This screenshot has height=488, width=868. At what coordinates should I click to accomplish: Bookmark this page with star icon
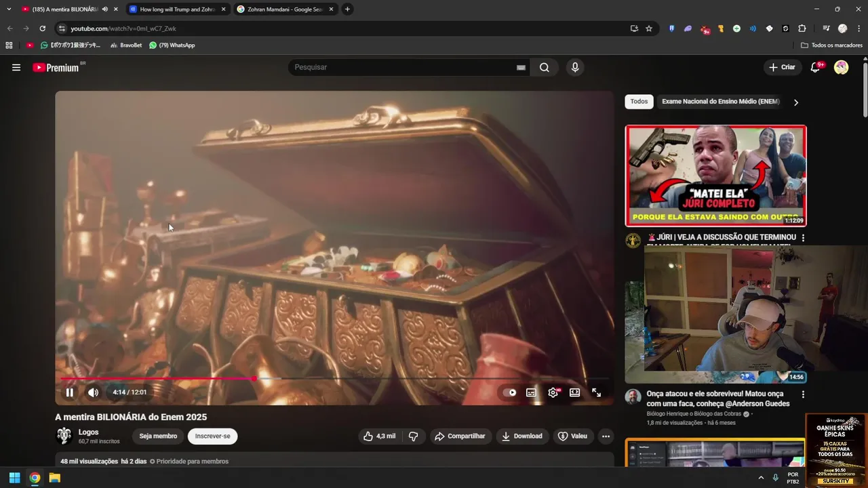(649, 28)
